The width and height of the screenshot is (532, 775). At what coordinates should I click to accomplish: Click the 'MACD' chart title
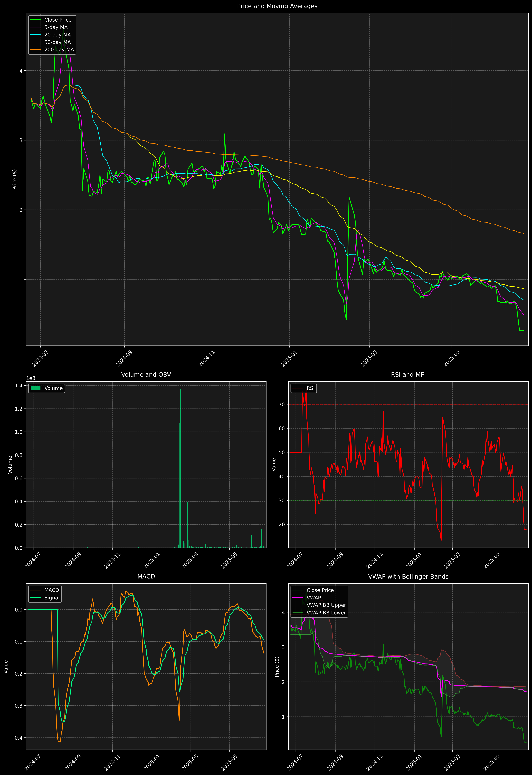[146, 577]
